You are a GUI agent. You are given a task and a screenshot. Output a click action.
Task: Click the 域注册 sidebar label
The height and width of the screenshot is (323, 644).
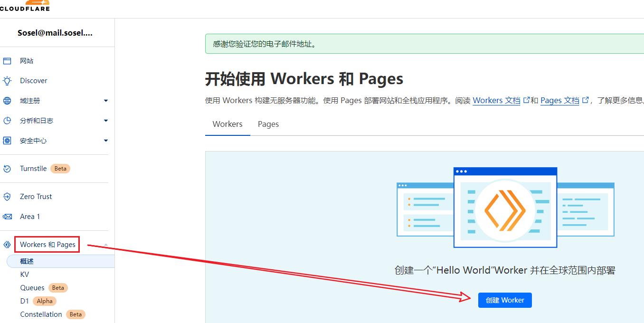pyautogui.click(x=30, y=101)
